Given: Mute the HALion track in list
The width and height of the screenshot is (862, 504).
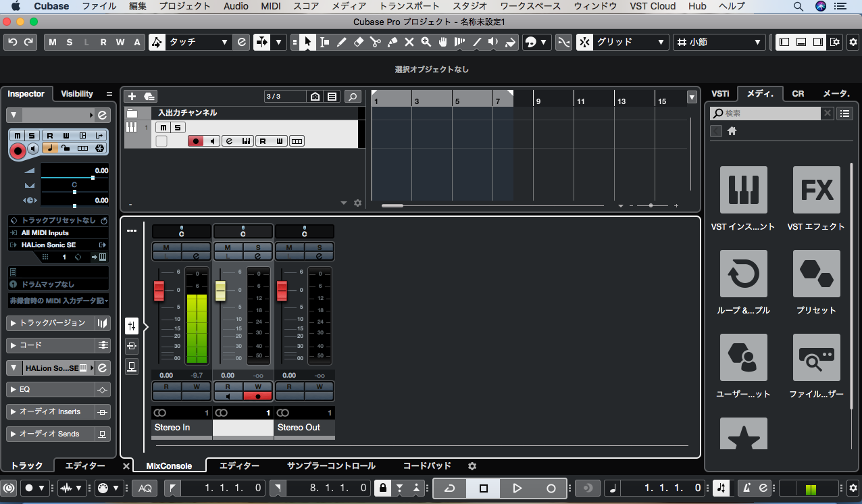Looking at the screenshot, I should [163, 128].
